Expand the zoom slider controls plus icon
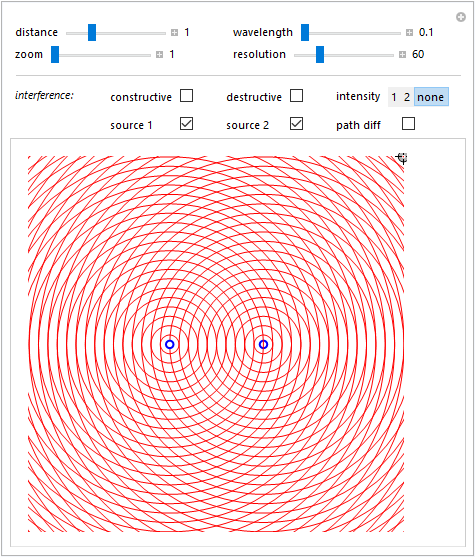Image resolution: width=475 pixels, height=557 pixels. [x=159, y=55]
